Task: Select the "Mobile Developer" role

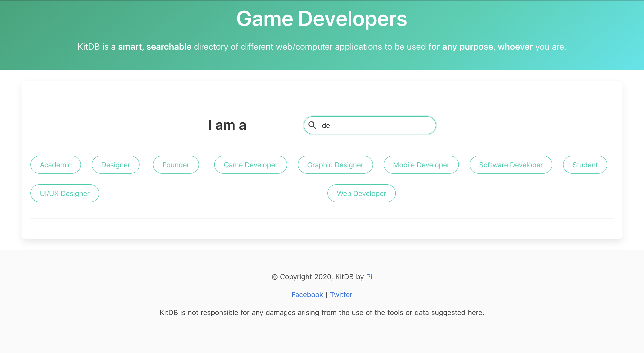Action: pyautogui.click(x=421, y=165)
